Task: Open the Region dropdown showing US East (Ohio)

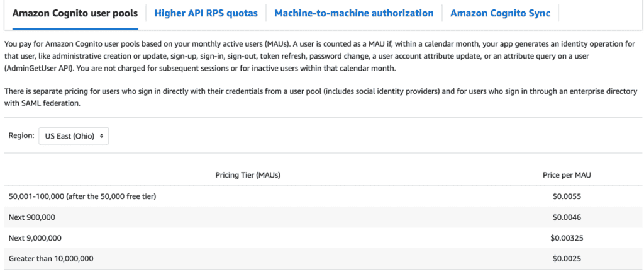Action: 74,136
